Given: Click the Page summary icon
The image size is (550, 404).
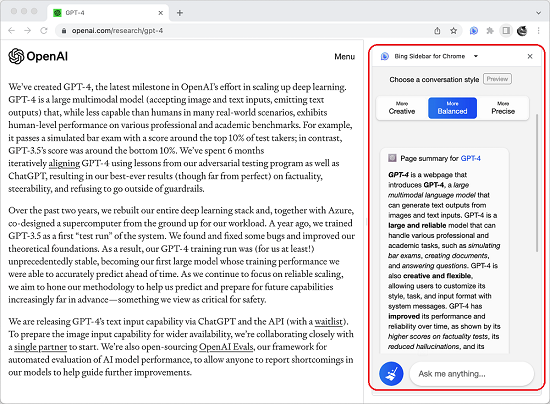Looking at the screenshot, I should pos(392,158).
